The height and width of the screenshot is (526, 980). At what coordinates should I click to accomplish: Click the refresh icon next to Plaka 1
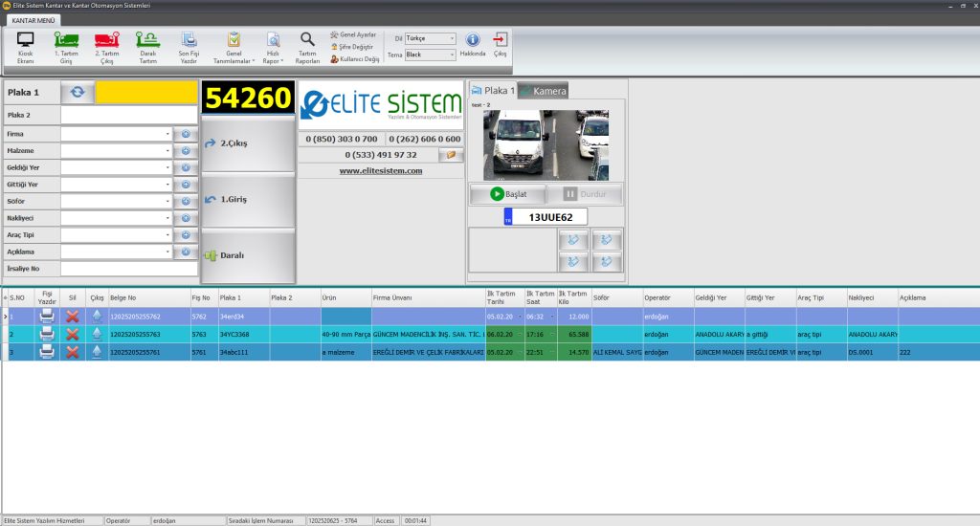[x=77, y=92]
